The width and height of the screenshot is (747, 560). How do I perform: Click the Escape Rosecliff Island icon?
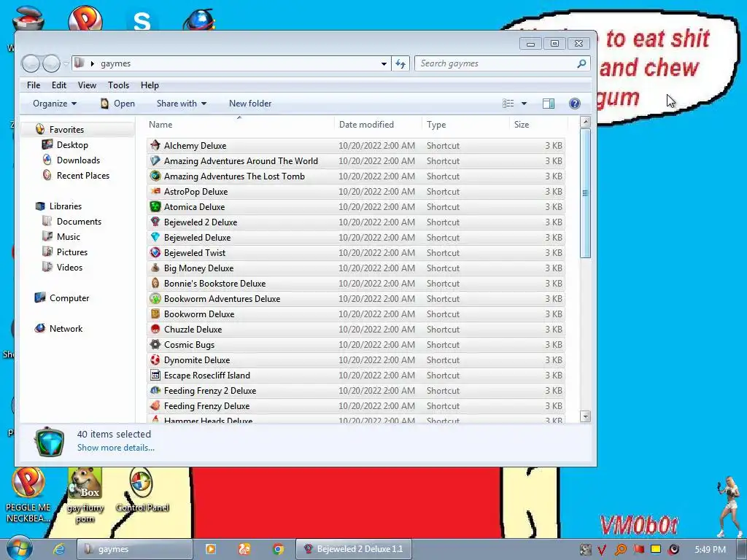coord(155,375)
